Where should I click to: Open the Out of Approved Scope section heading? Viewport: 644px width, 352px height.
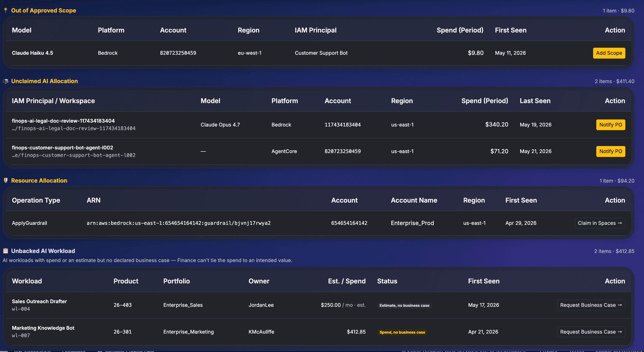coord(43,10)
